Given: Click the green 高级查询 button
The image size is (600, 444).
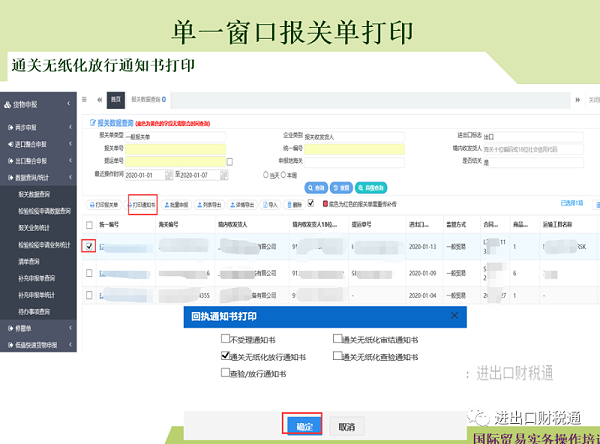Looking at the screenshot, I should click(371, 188).
